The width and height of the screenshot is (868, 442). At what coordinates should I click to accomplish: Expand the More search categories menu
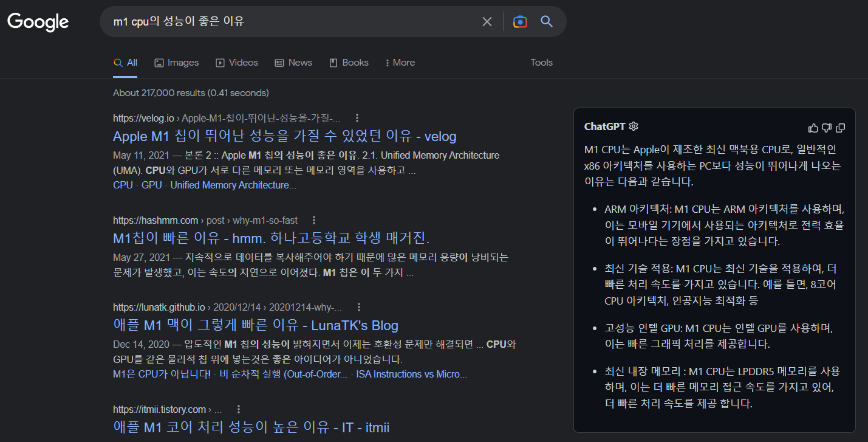[400, 63]
